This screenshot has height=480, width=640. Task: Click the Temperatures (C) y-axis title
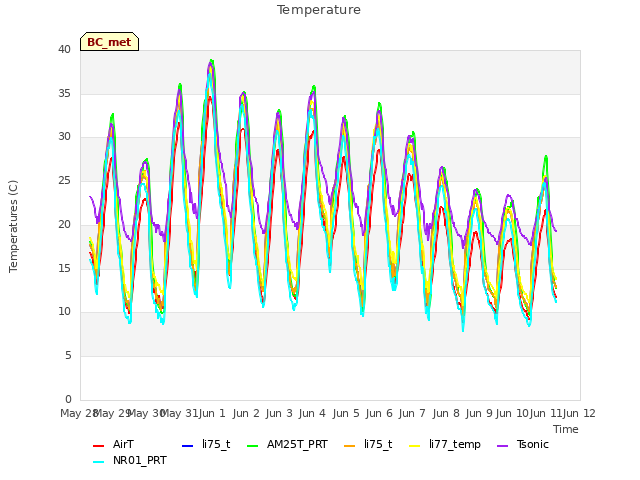(x=13, y=226)
